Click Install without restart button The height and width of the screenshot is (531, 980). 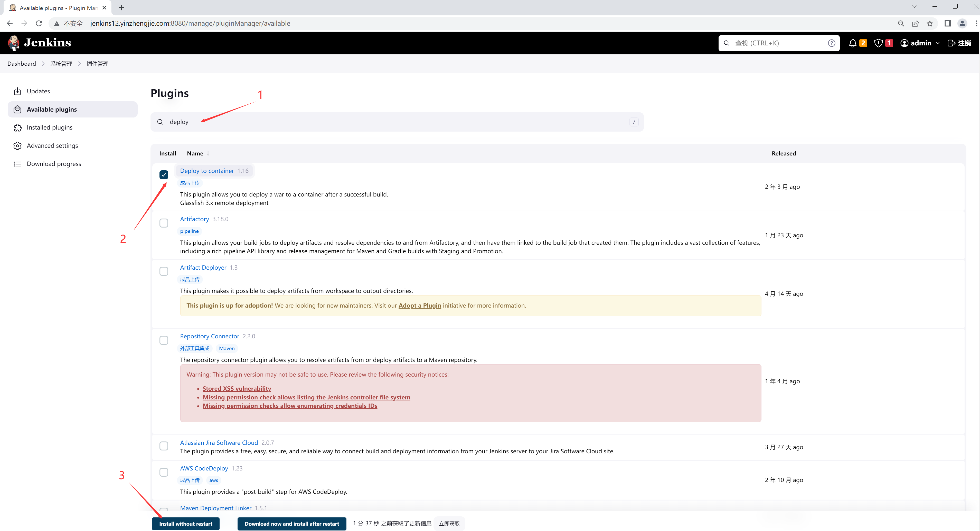[186, 523]
